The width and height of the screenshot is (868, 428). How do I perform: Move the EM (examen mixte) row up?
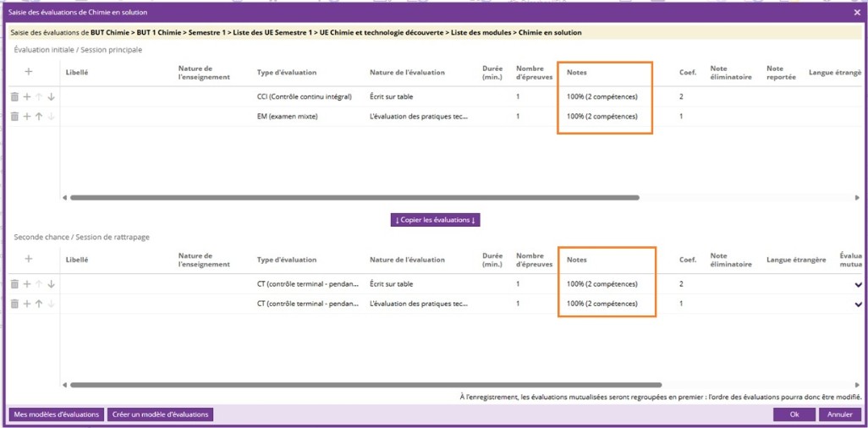click(x=39, y=117)
